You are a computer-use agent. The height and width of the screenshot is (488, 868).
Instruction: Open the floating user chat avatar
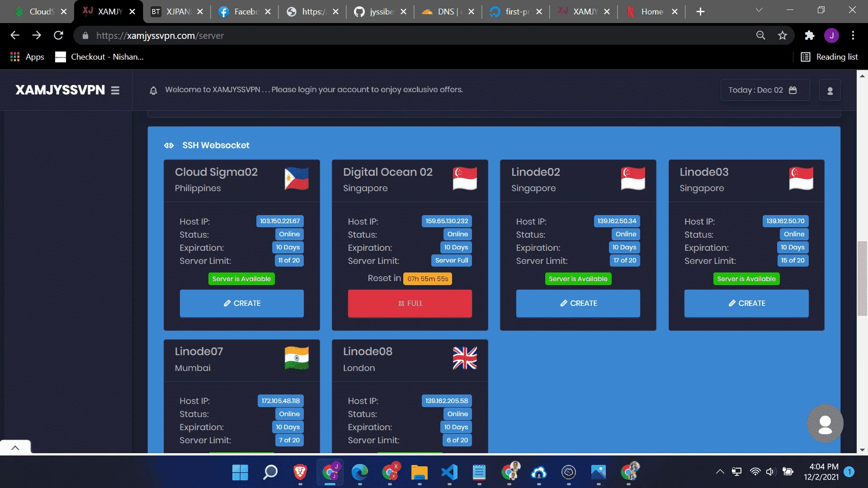[x=825, y=423]
